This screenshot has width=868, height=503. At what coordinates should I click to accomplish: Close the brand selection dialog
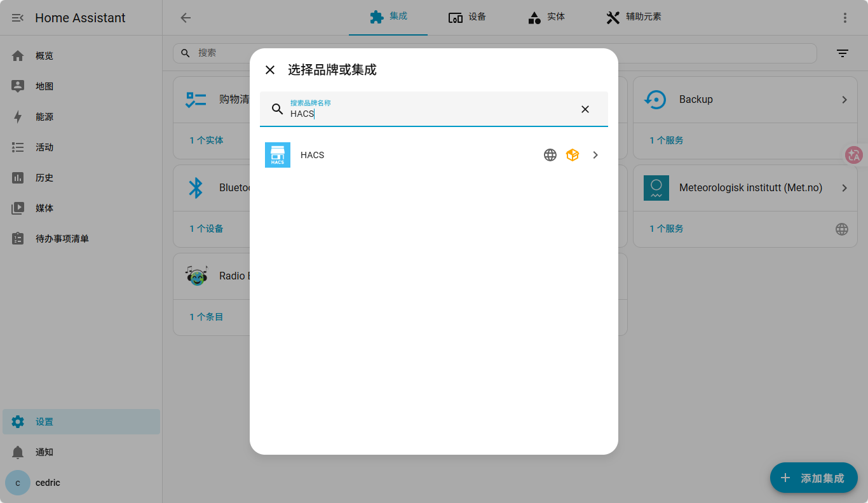click(x=270, y=70)
